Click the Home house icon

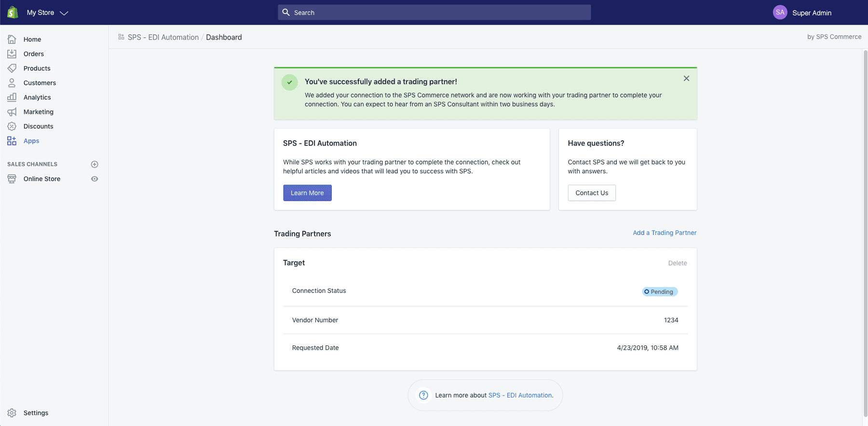[12, 39]
